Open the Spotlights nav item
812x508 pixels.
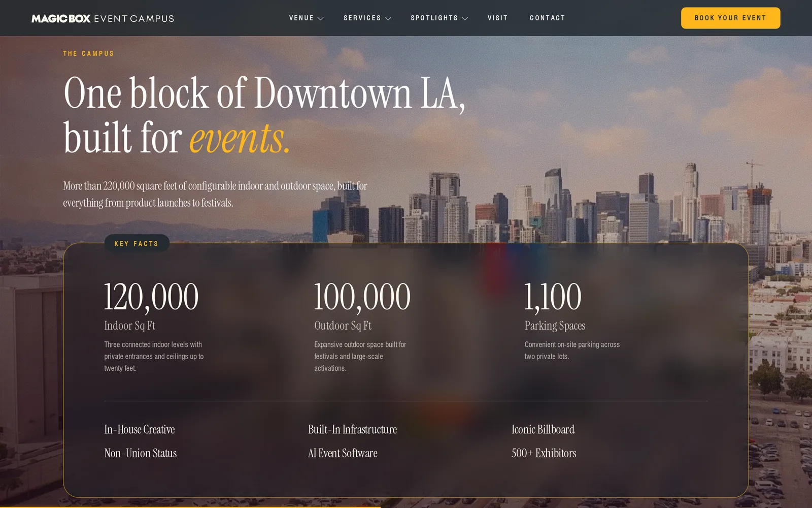click(434, 18)
